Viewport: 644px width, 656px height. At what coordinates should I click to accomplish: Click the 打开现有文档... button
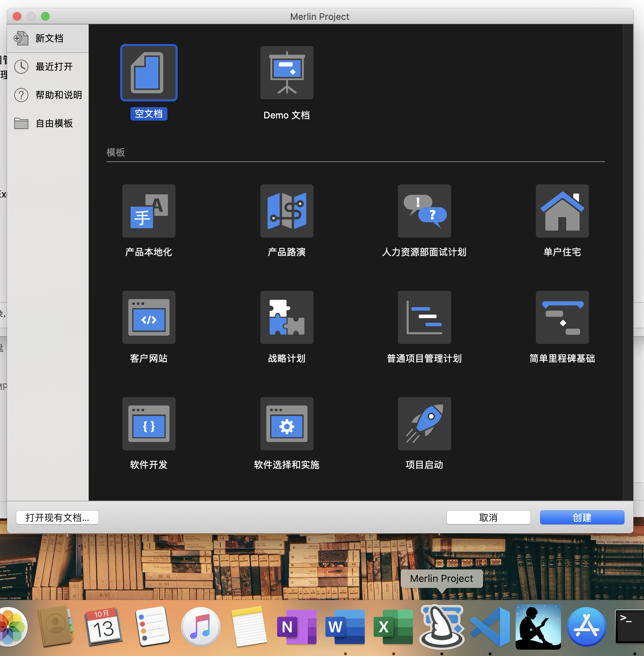tap(57, 517)
